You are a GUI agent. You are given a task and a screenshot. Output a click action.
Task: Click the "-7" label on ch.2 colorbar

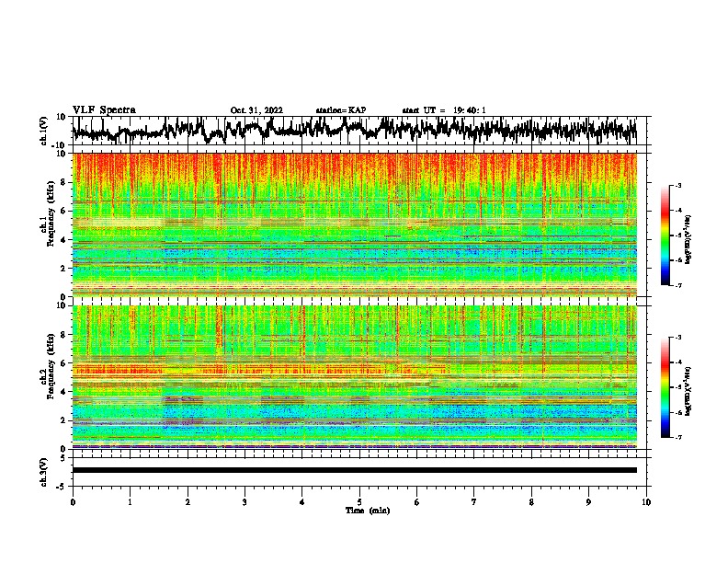[677, 437]
